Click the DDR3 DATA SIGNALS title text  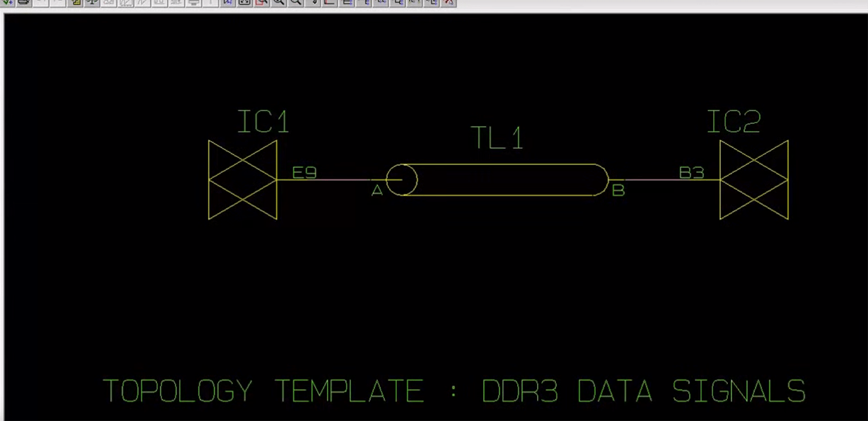(642, 391)
